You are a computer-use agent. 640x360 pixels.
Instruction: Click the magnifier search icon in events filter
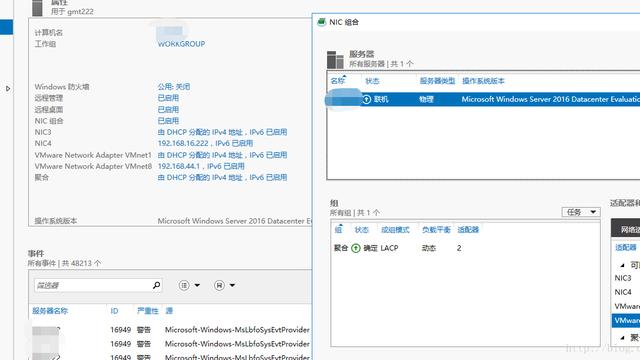tap(156, 285)
